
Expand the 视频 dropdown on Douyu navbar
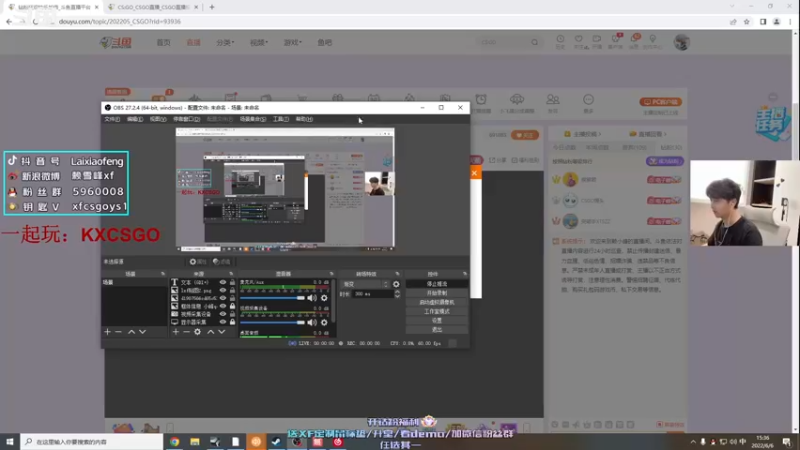point(259,42)
